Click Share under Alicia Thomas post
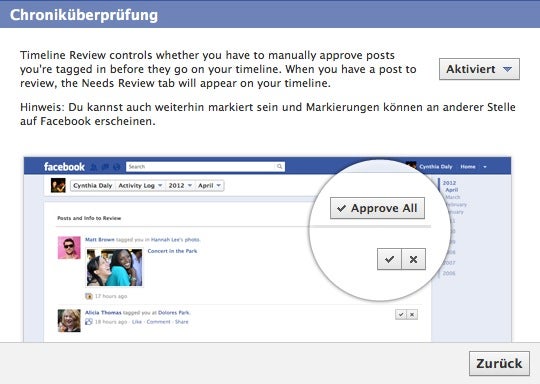Screen dimensions: 540x384 pyautogui.click(x=181, y=322)
